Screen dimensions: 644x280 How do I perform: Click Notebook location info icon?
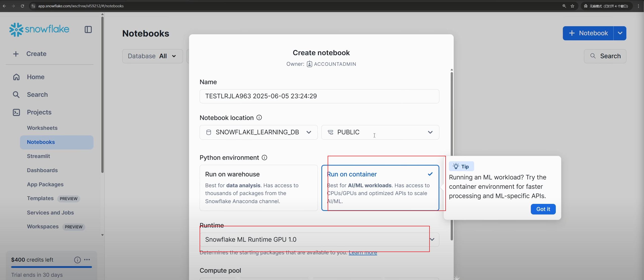point(259,117)
